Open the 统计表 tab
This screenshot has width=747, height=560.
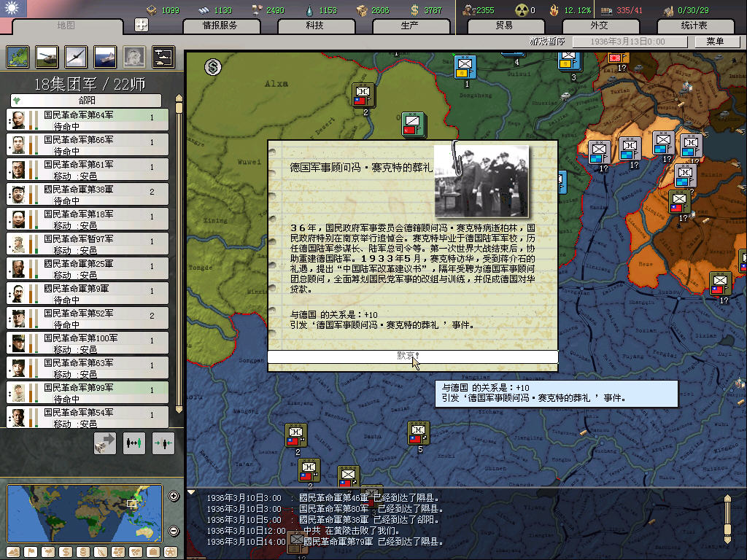point(694,26)
